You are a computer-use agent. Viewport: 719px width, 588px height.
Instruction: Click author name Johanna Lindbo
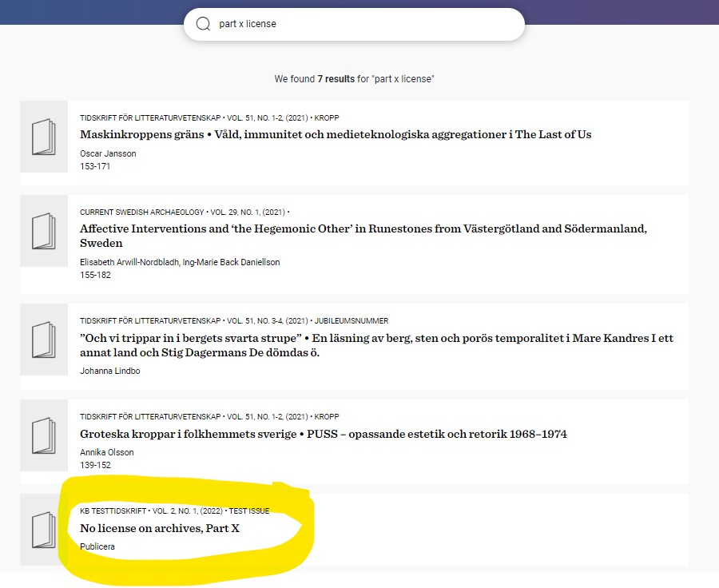110,371
